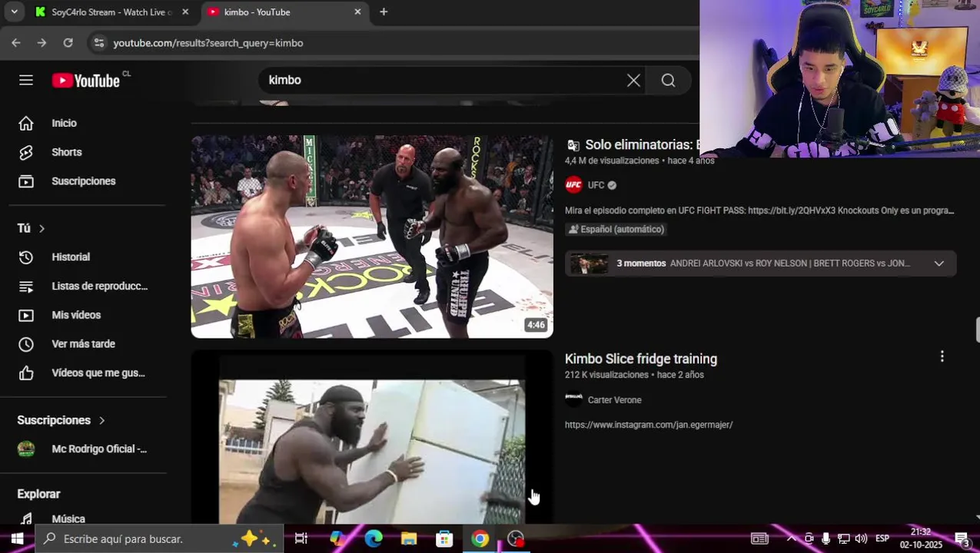Open the Kimbo fridge training thumbnail

click(372, 438)
